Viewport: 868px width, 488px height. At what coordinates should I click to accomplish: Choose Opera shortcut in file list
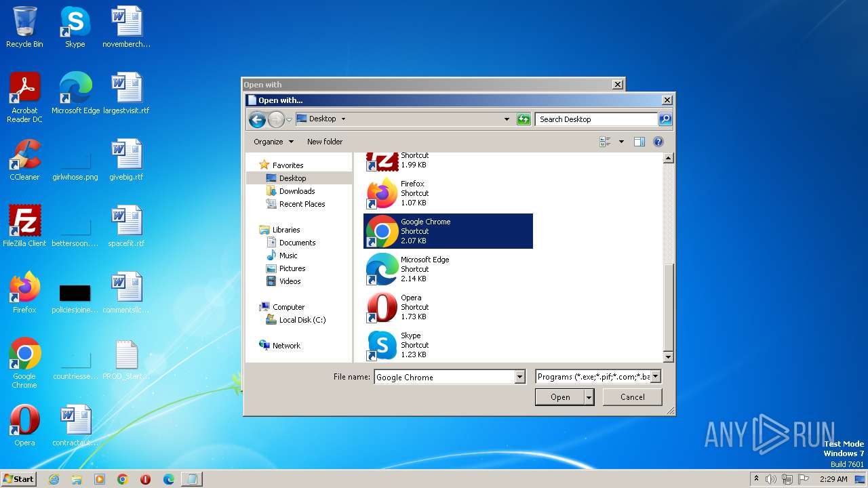point(448,307)
